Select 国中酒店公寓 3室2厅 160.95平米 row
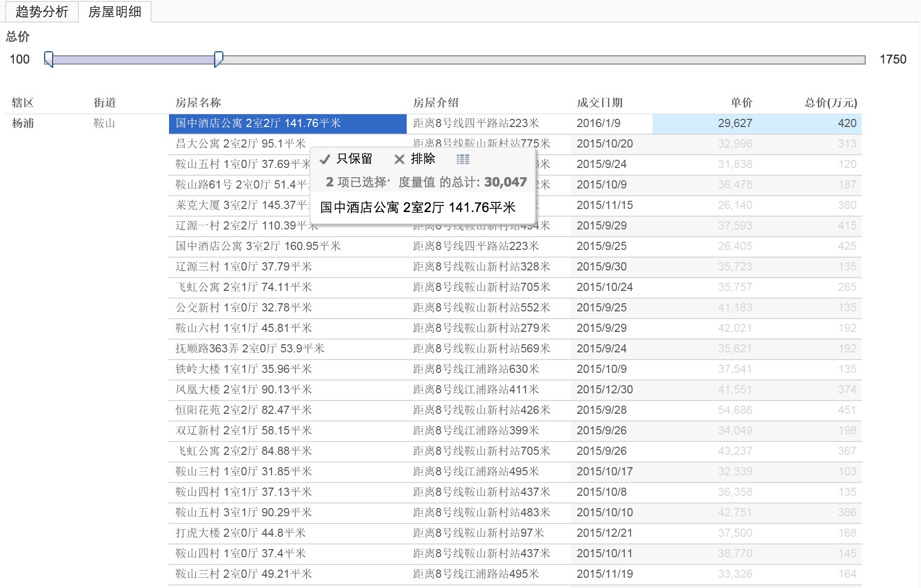921x588 pixels. pyautogui.click(x=258, y=246)
